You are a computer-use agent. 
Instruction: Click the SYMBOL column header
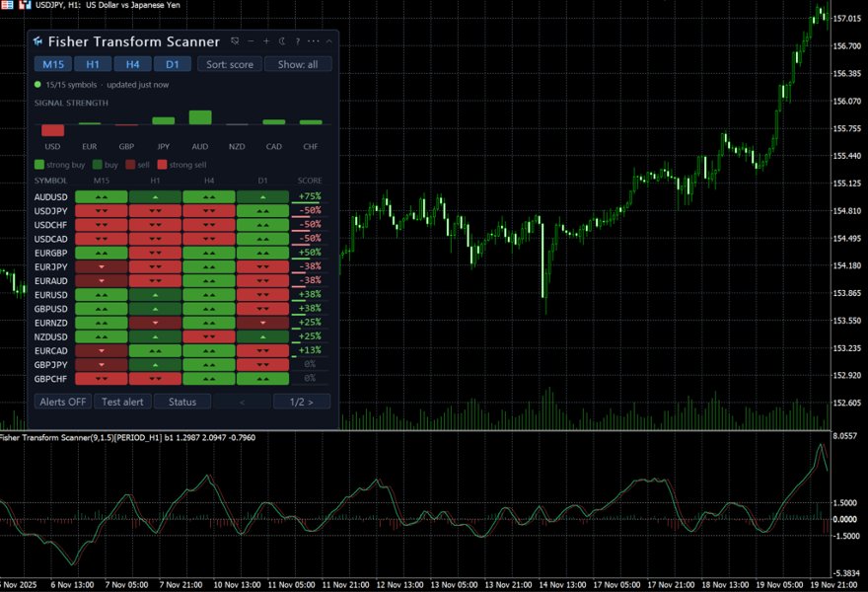tap(51, 181)
